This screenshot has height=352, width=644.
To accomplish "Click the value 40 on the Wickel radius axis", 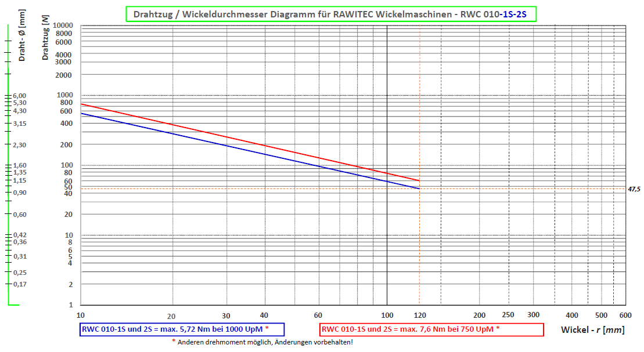I will coord(264,315).
